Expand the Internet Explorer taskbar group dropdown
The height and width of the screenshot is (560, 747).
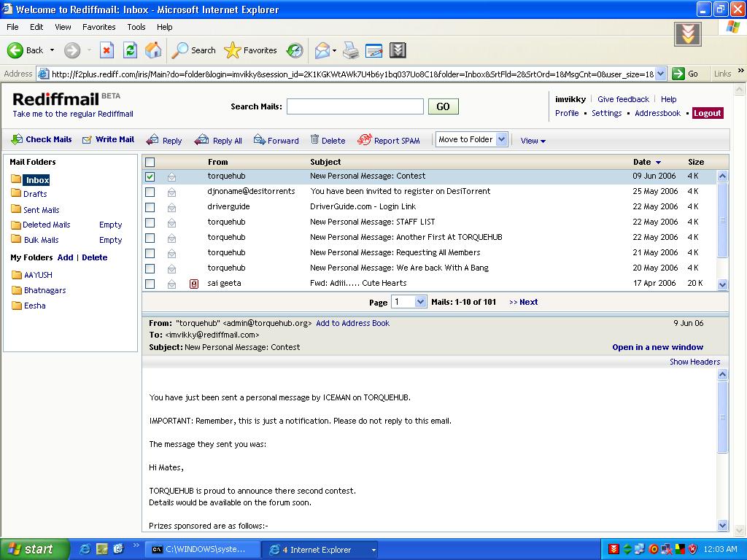(x=373, y=550)
